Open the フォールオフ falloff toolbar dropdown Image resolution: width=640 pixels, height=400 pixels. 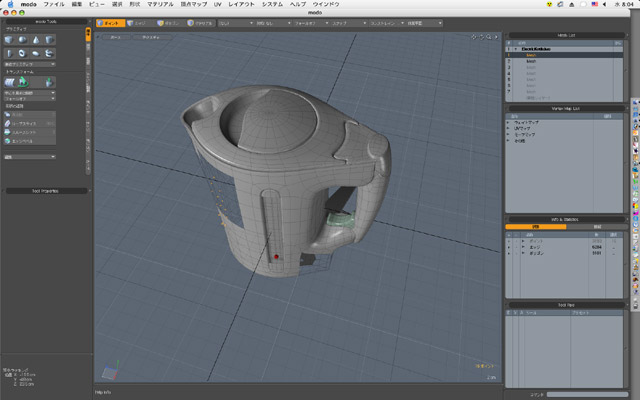pyautogui.click(x=311, y=23)
